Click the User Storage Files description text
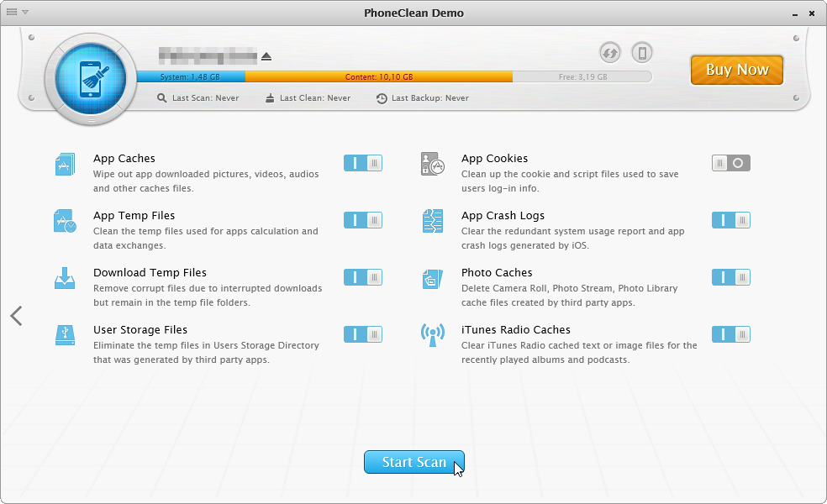Viewport: 827px width, 504px height. coord(206,353)
